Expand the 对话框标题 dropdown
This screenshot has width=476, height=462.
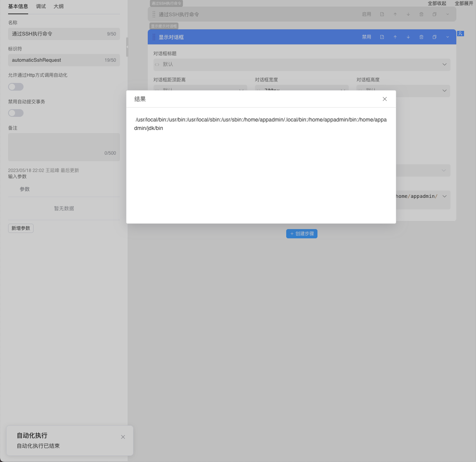click(444, 64)
